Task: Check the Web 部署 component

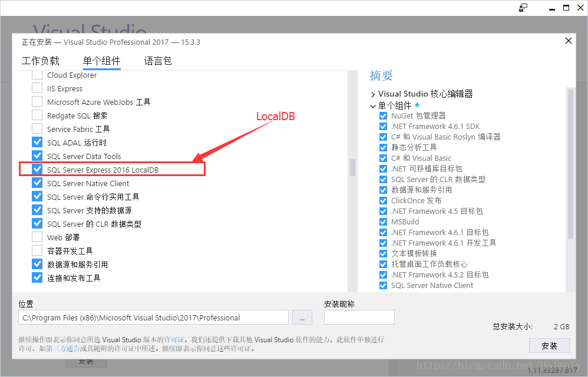Action: pyautogui.click(x=37, y=237)
